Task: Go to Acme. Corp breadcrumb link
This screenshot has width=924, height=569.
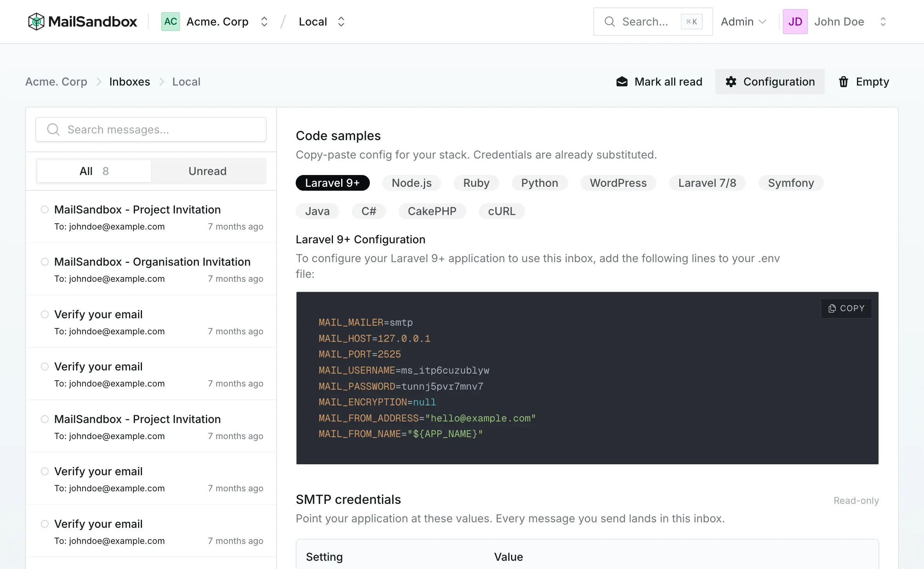Action: [x=56, y=82]
